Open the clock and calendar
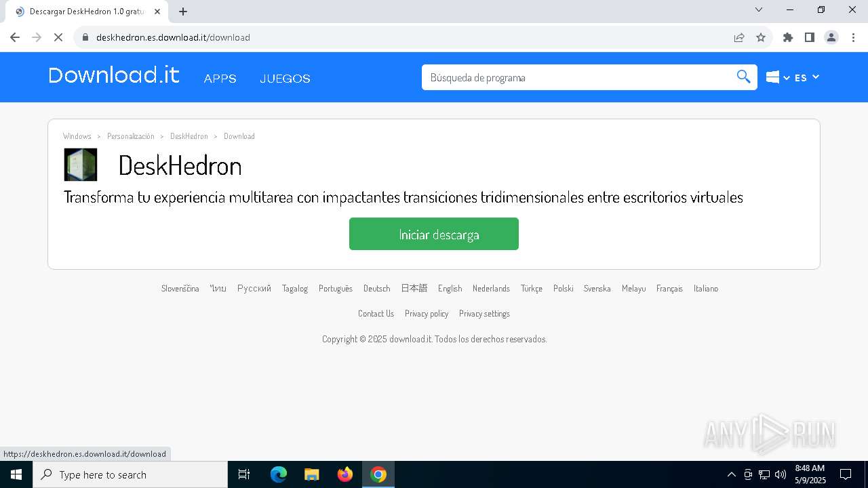This screenshot has width=868, height=488. [x=810, y=474]
